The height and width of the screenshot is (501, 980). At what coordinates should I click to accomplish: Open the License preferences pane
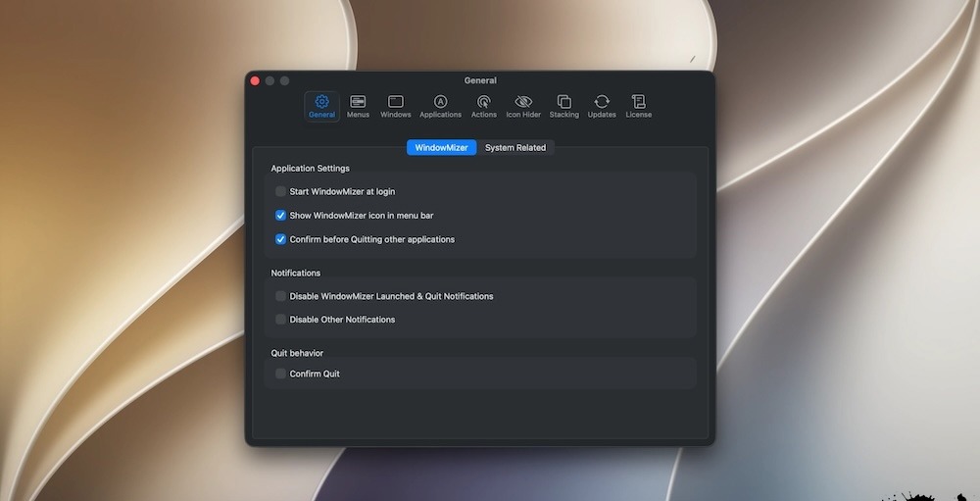point(639,106)
